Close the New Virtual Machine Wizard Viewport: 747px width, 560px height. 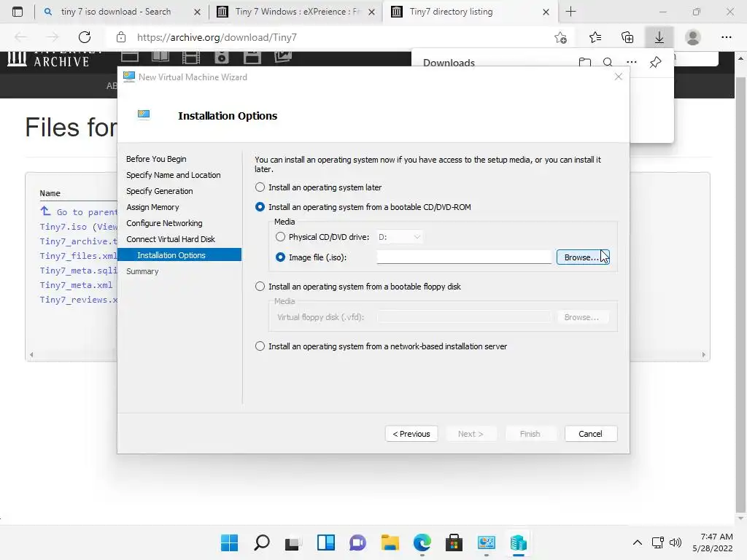[x=619, y=77]
